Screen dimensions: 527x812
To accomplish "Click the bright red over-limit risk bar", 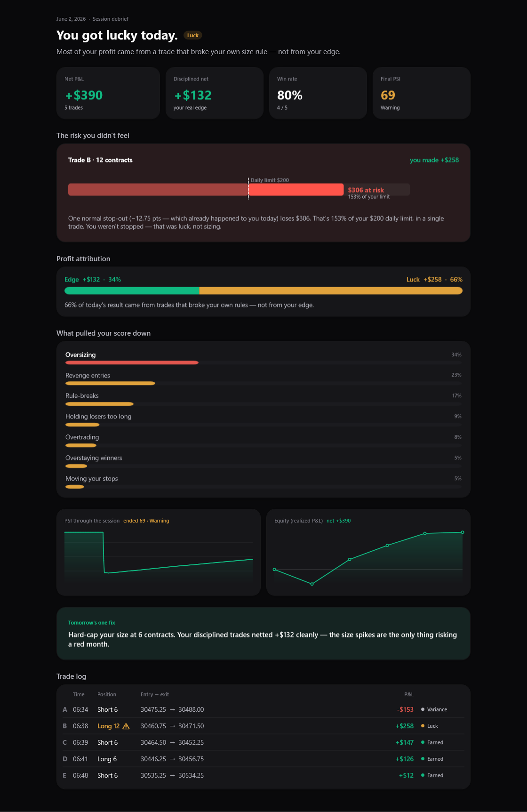I will coord(296,190).
